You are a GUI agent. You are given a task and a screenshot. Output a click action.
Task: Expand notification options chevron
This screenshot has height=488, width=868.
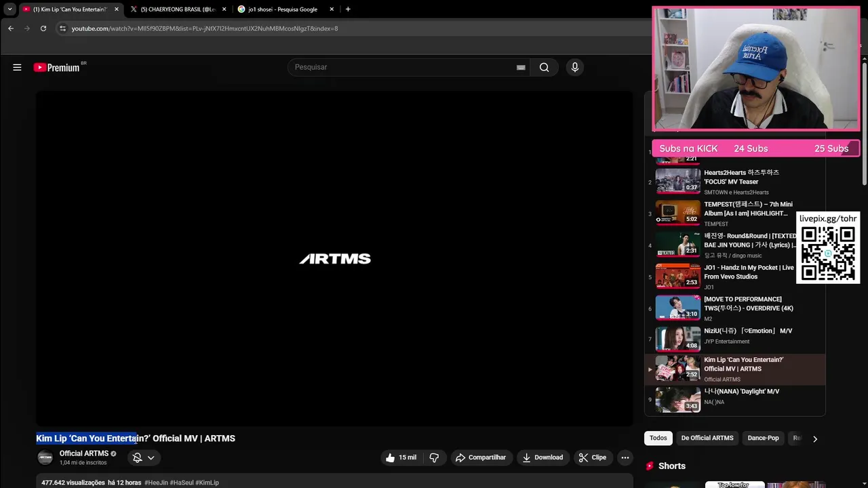click(x=151, y=457)
